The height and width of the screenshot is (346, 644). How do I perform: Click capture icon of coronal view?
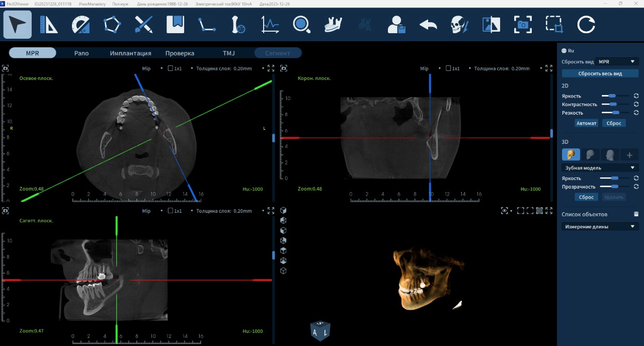(x=284, y=68)
